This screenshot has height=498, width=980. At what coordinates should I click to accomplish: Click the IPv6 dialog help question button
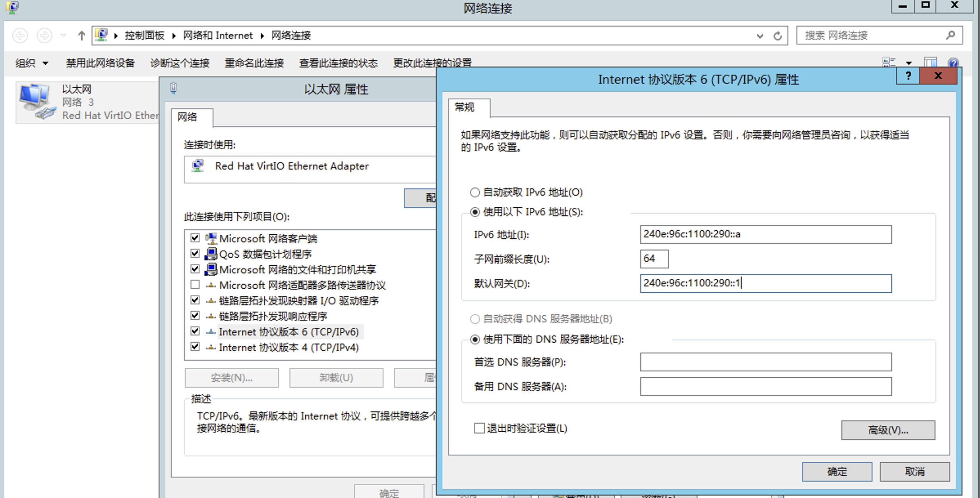tap(908, 76)
